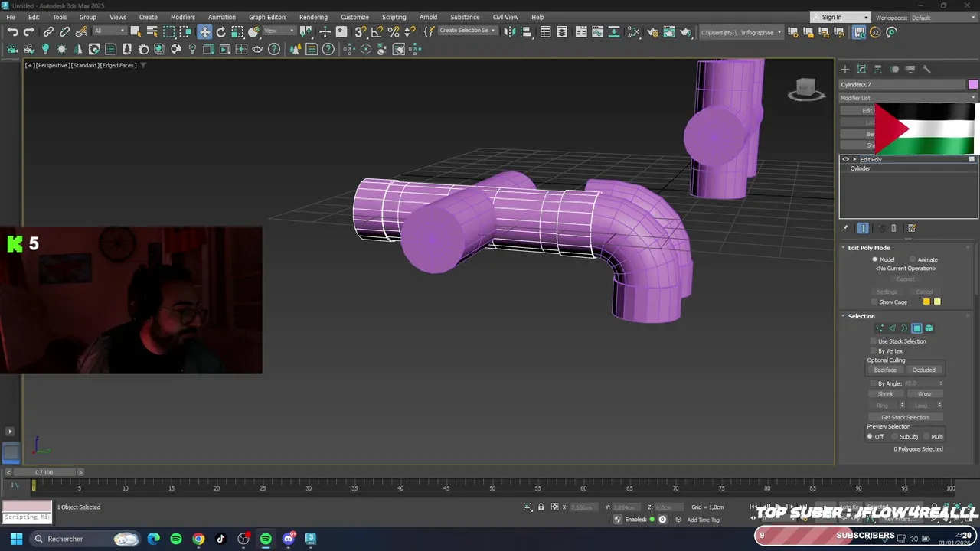Click the Mirror tool icon

[x=509, y=31]
